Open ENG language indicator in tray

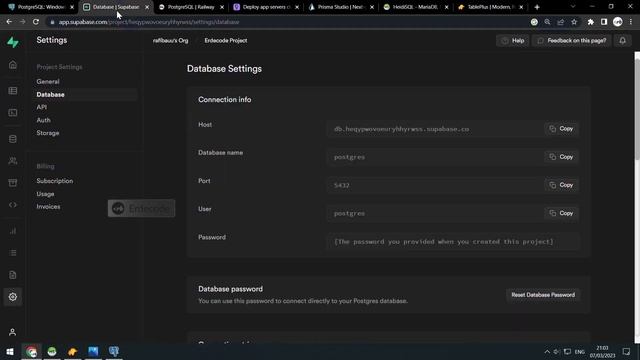[x=580, y=351]
